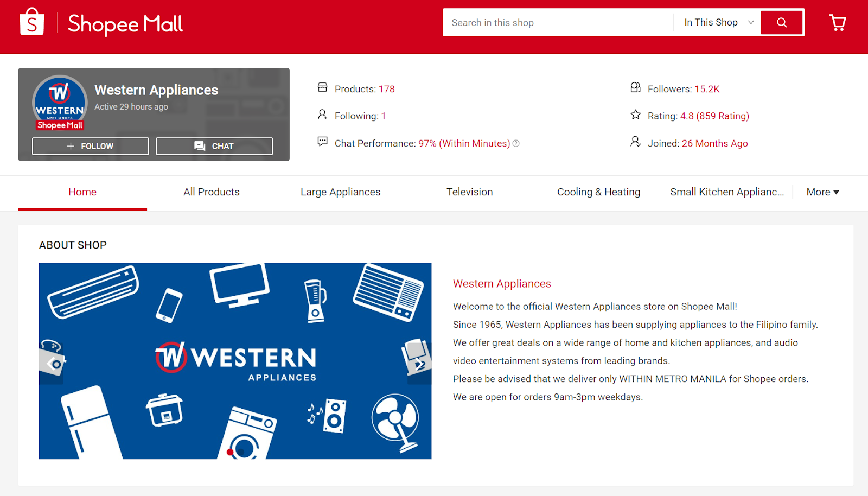Select the Home tab
868x496 pixels.
tap(82, 192)
